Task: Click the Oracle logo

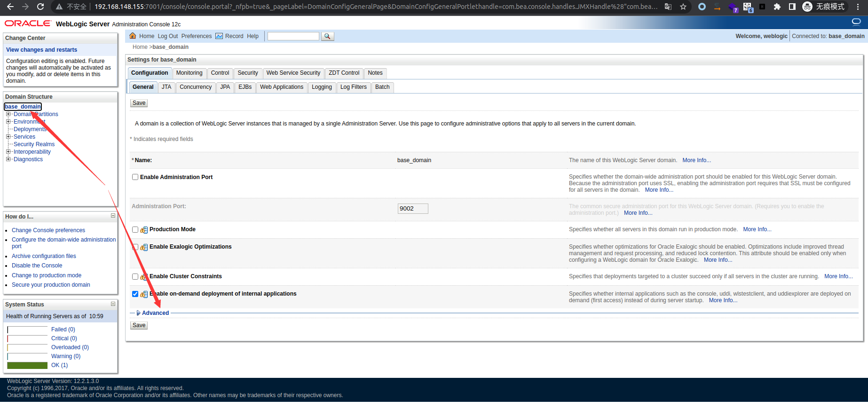Action: tap(28, 23)
